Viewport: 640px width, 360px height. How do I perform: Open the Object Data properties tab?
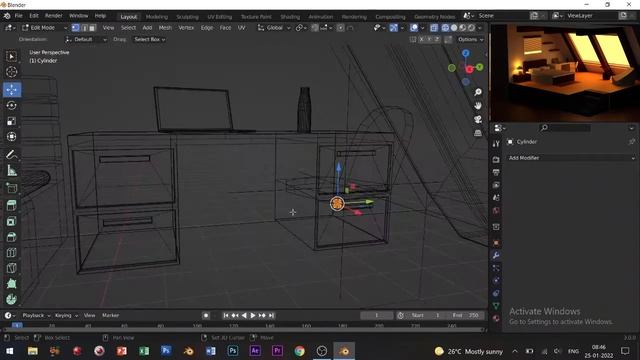(496, 306)
